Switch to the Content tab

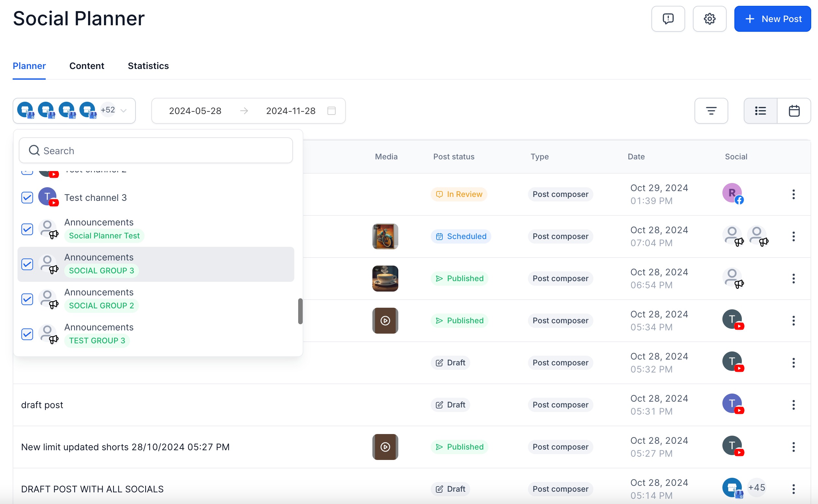(x=87, y=66)
